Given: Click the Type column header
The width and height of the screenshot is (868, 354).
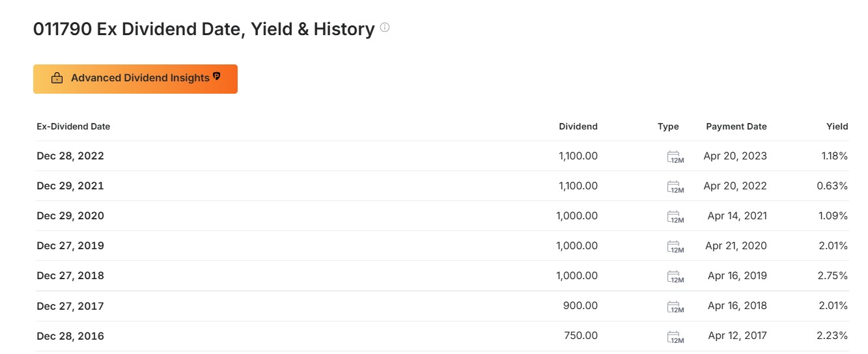Looking at the screenshot, I should [668, 126].
